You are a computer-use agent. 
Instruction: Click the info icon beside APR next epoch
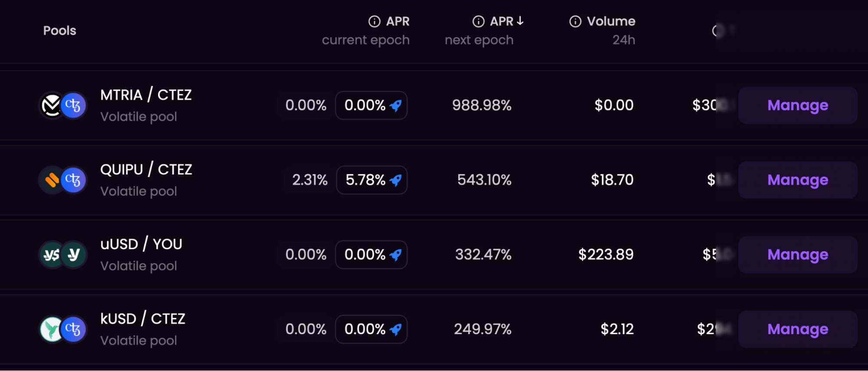pos(478,21)
